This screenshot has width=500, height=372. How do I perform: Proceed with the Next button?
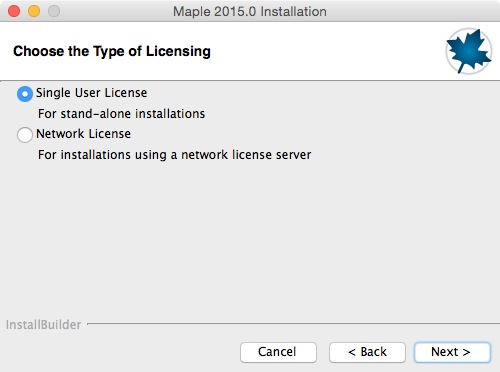point(452,352)
